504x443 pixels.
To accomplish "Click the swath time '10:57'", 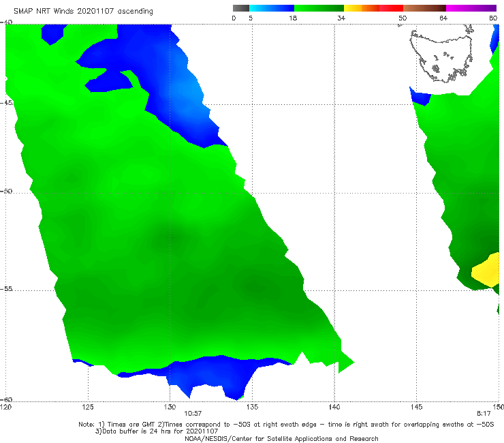I will pos(193,414).
